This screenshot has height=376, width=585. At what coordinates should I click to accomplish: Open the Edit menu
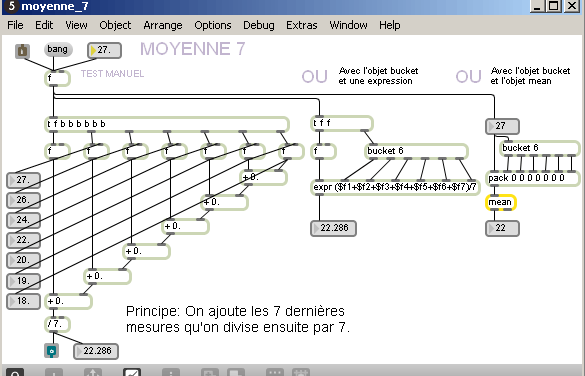[44, 25]
